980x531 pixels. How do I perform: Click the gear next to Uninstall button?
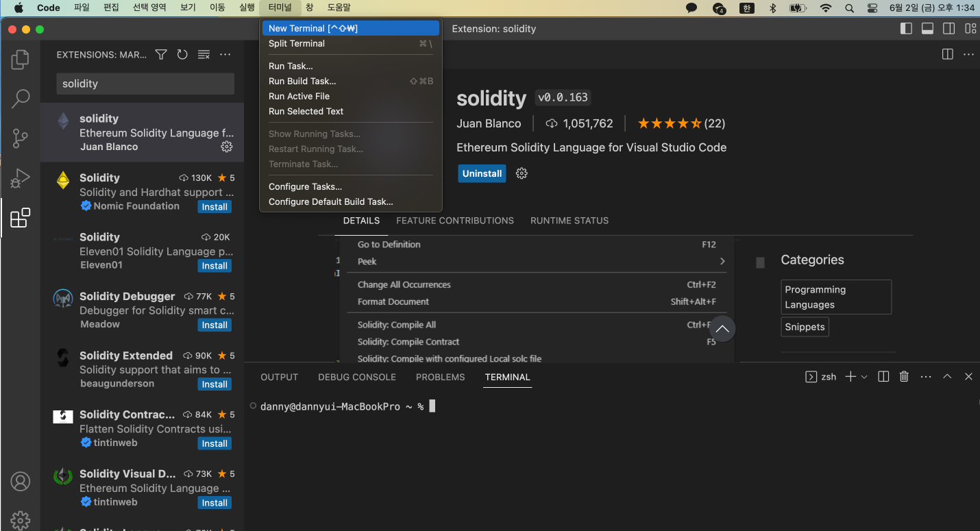tap(522, 173)
